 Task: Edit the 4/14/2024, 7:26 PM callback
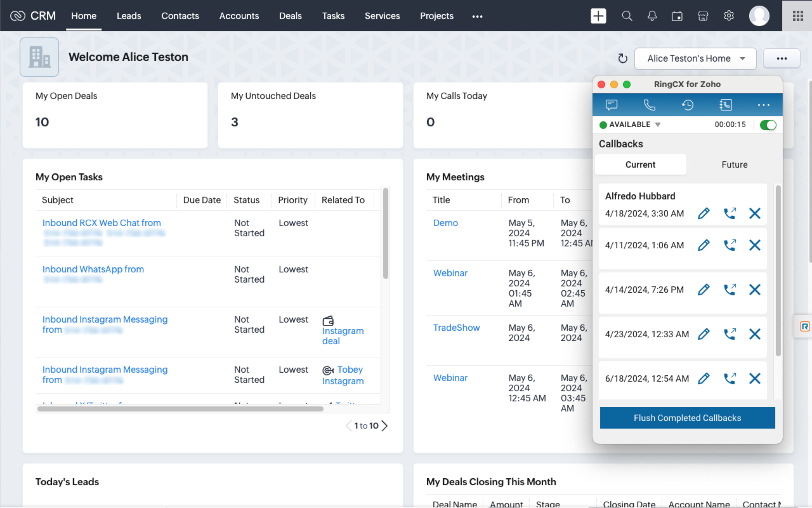[x=704, y=290]
